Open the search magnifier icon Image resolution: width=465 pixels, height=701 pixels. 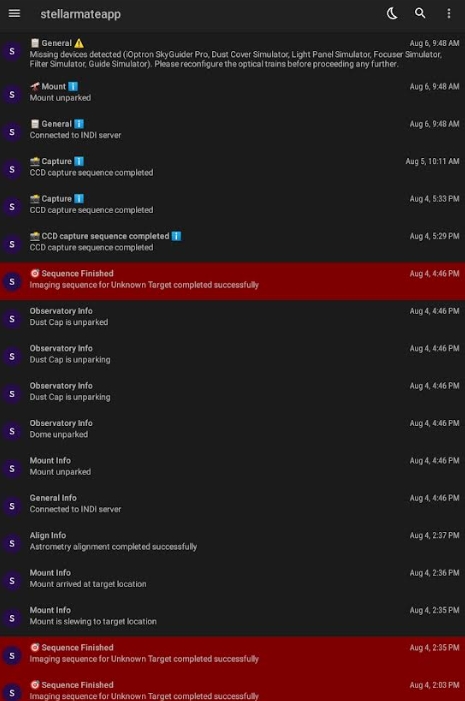tap(420, 13)
